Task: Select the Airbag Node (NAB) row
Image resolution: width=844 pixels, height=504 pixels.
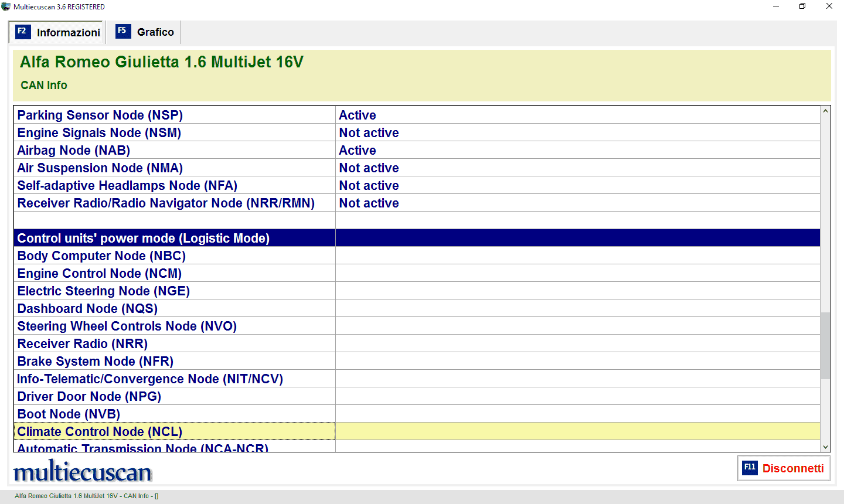Action: (417, 150)
